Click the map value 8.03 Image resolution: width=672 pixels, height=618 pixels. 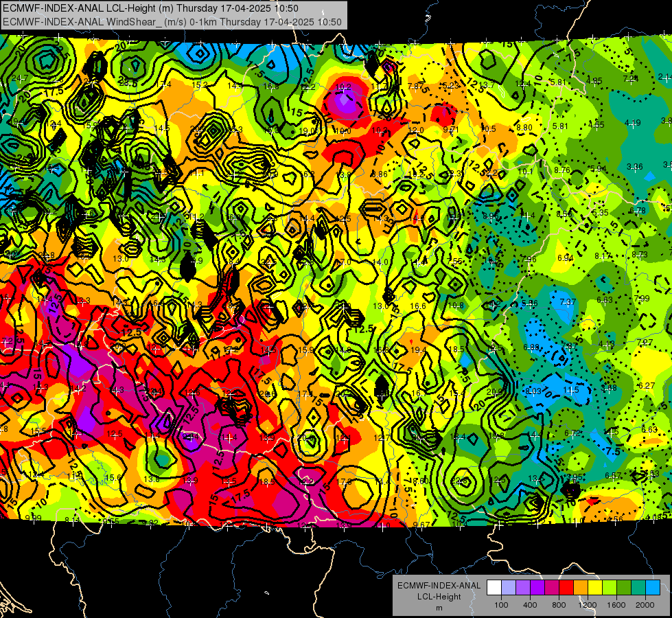click(x=533, y=391)
